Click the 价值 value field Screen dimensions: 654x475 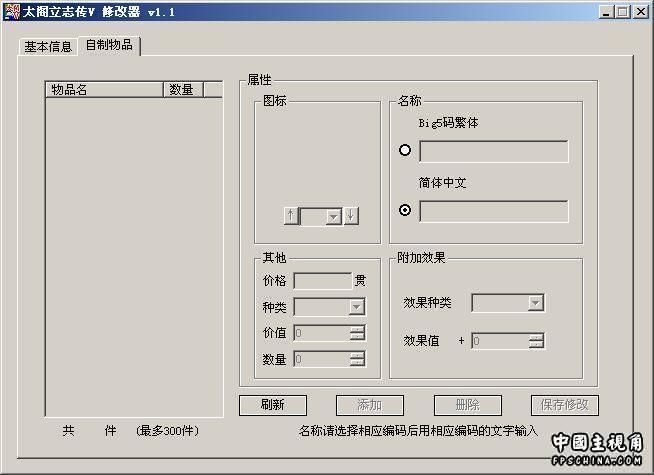(x=322, y=333)
